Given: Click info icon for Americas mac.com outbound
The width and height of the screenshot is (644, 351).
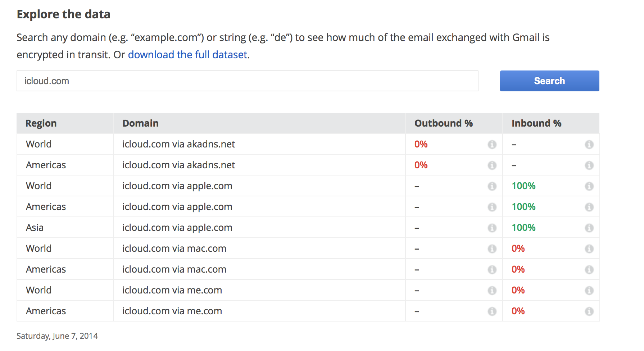Looking at the screenshot, I should click(x=492, y=270).
